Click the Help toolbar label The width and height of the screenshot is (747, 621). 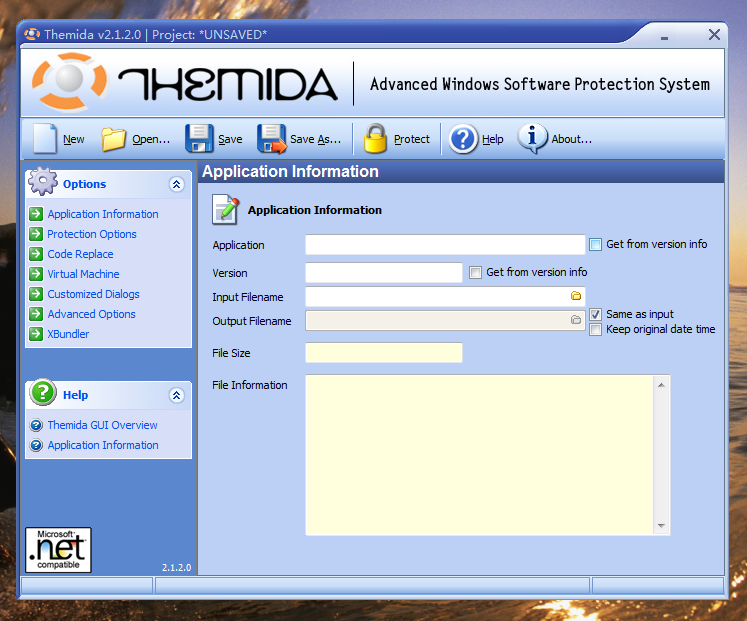click(493, 139)
